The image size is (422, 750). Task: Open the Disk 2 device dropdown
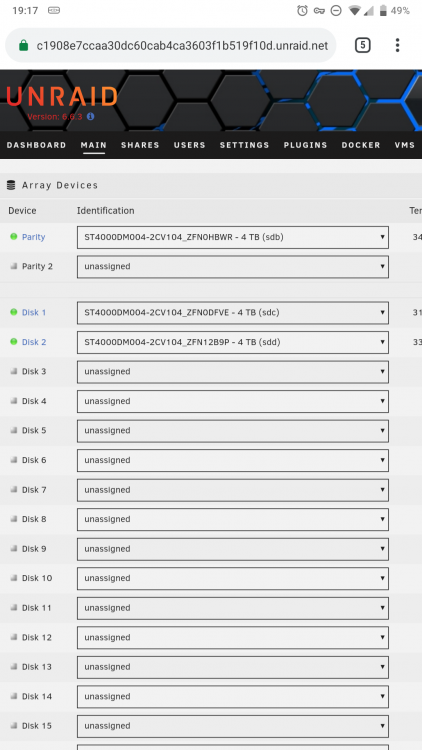pos(233,342)
